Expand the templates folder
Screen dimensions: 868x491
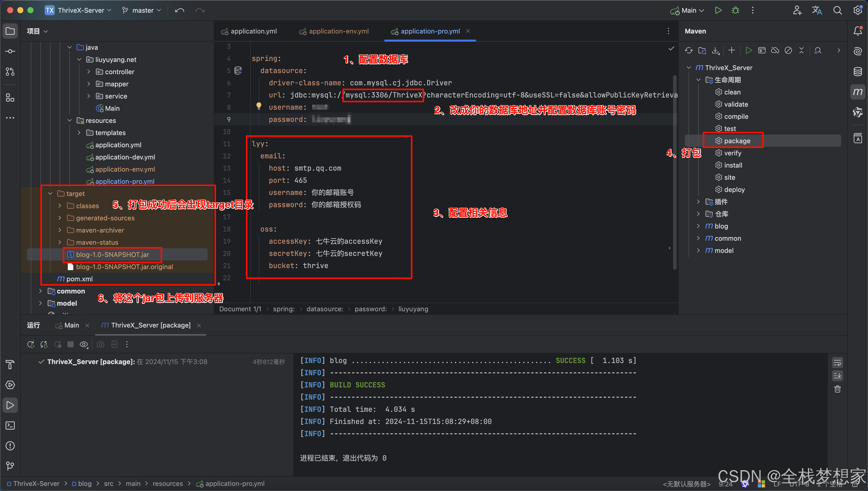pyautogui.click(x=79, y=133)
